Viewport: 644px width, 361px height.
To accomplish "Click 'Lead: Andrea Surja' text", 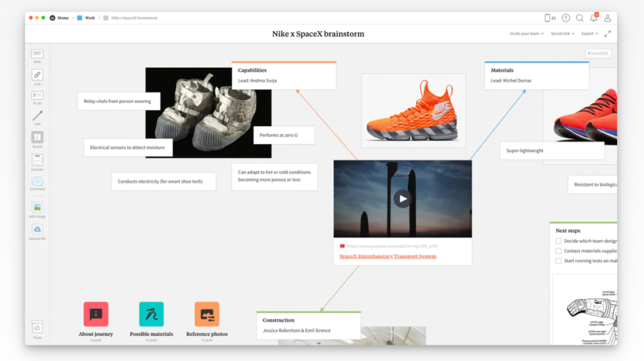I will (257, 81).
